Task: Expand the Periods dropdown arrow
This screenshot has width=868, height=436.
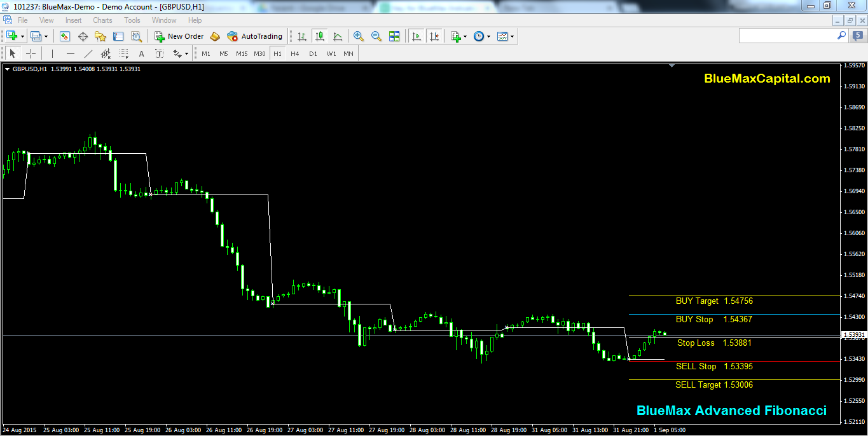Action: [x=489, y=36]
